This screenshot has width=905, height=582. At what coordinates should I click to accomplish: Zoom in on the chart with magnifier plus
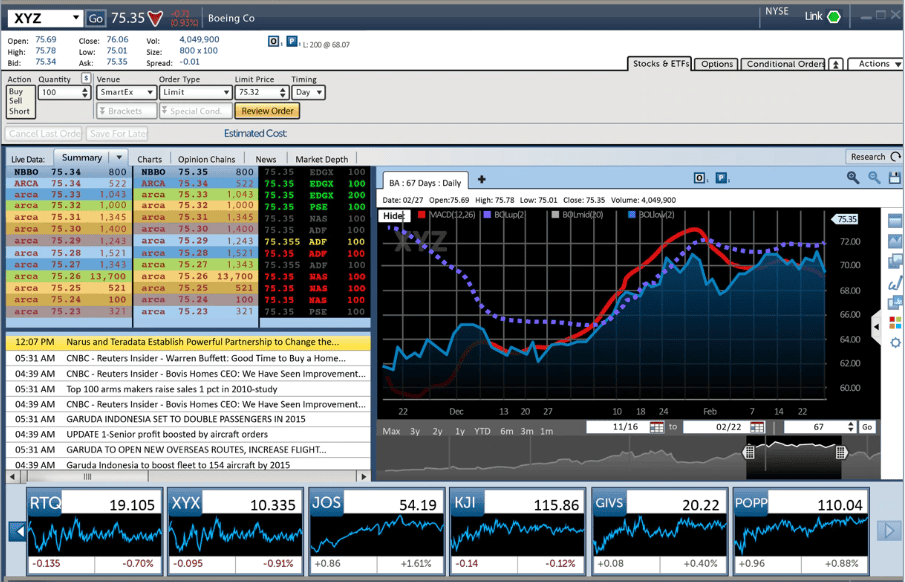[x=852, y=178]
